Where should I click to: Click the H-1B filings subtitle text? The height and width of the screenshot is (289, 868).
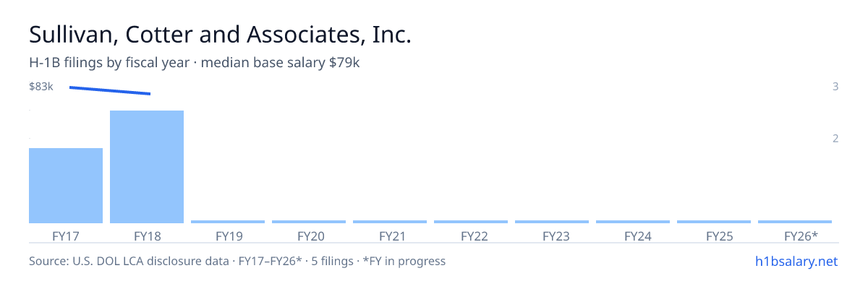pyautogui.click(x=195, y=63)
